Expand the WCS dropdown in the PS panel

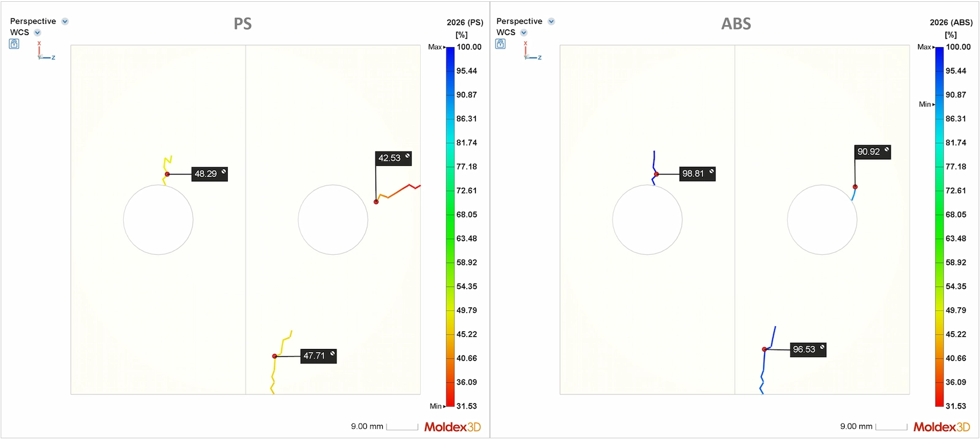pyautogui.click(x=37, y=33)
